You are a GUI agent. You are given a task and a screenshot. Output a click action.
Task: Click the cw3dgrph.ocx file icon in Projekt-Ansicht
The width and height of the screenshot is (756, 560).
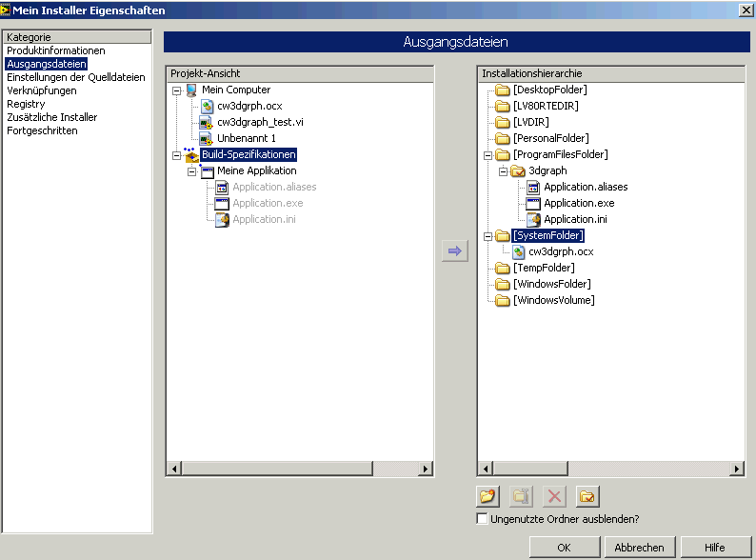[207, 106]
